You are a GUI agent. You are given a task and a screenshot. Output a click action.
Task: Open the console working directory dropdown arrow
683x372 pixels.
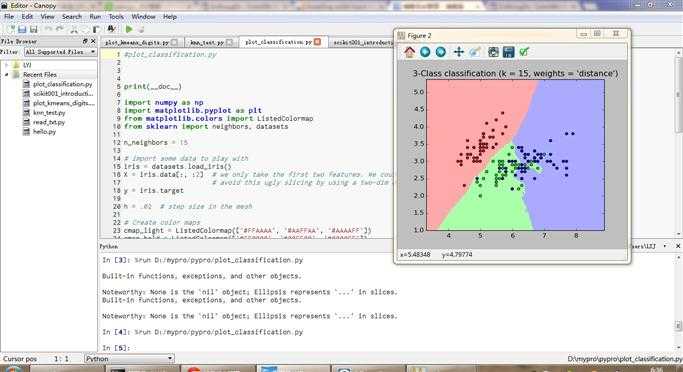click(665, 246)
